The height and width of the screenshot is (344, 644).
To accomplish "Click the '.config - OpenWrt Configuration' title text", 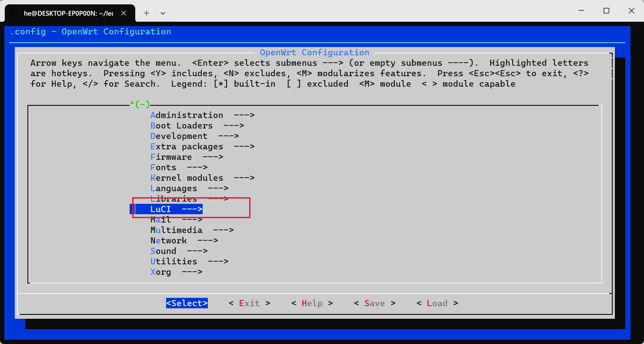I will click(x=90, y=32).
